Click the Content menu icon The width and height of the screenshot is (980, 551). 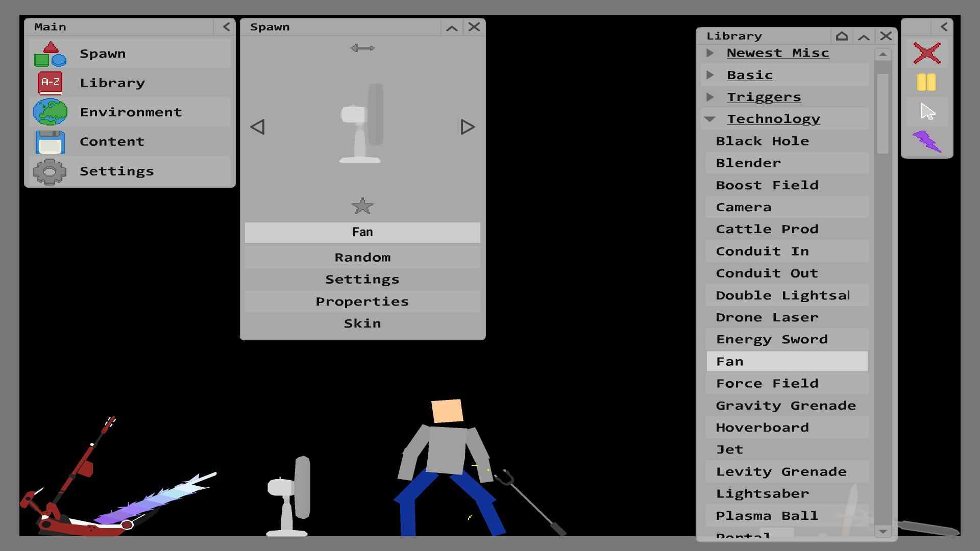[51, 141]
